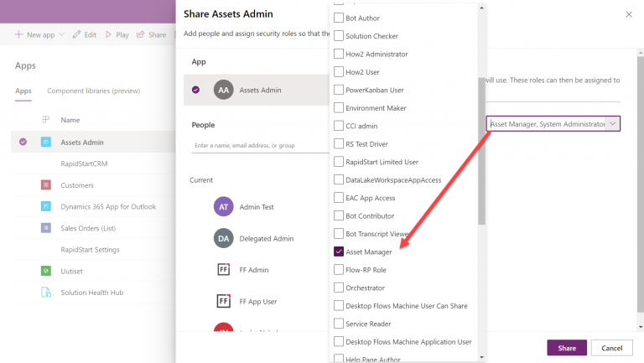This screenshot has width=644, height=363.
Task: Collapse the security roles dropdown
Action: (613, 124)
